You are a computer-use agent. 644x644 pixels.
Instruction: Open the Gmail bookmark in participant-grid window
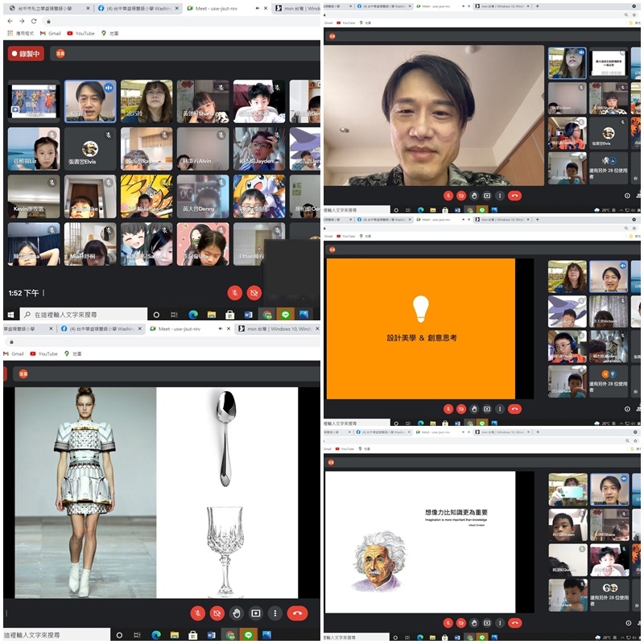pos(50,33)
